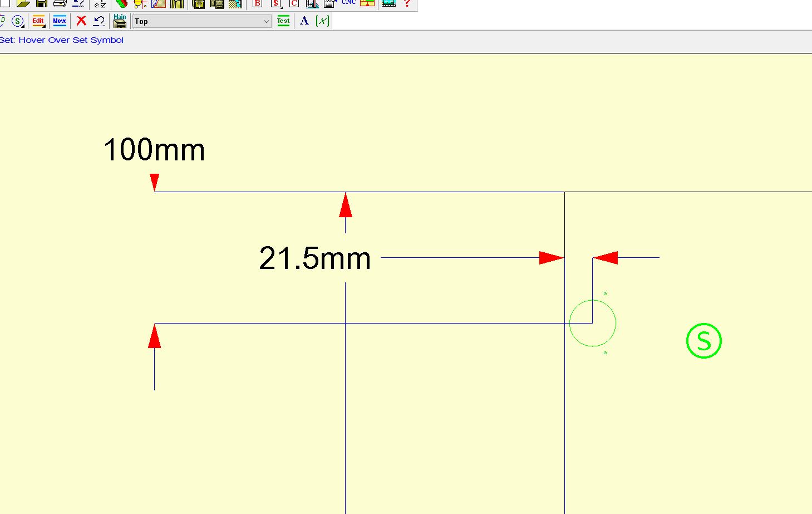Click the green circle hole marker

tap(593, 323)
